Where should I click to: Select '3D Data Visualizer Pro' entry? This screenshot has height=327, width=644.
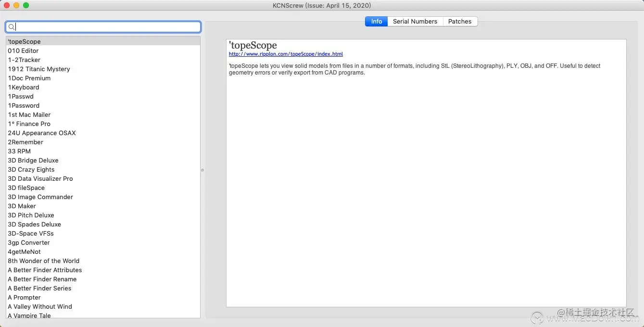pos(103,178)
